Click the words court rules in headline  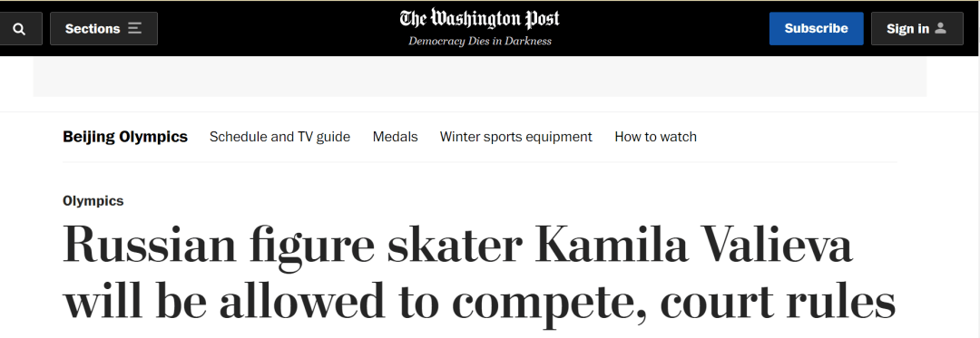(778, 302)
